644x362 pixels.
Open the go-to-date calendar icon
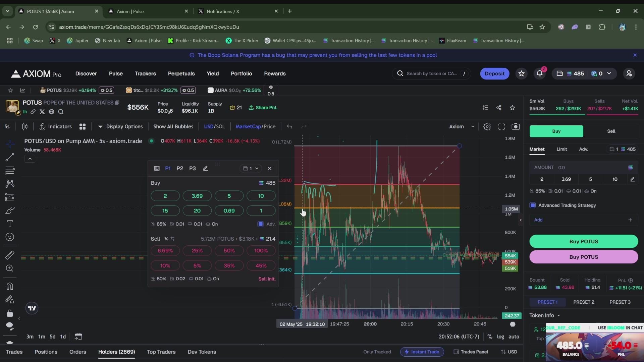(78, 337)
